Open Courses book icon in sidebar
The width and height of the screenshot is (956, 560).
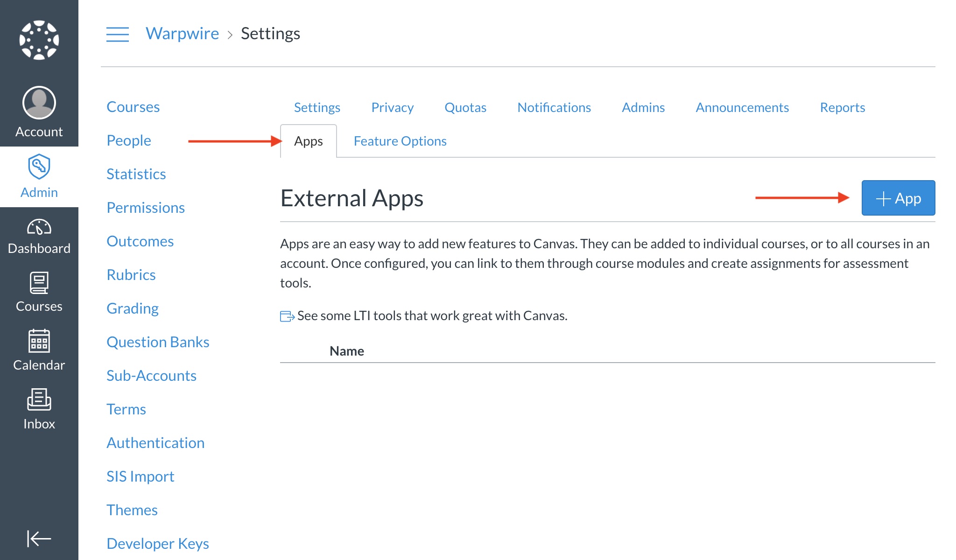coord(39,283)
